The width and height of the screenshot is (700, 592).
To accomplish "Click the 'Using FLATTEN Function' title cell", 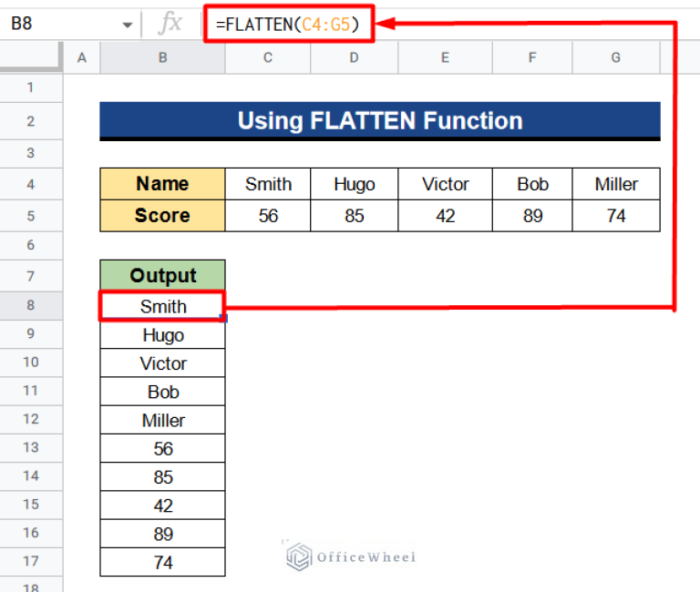I will pos(379,121).
